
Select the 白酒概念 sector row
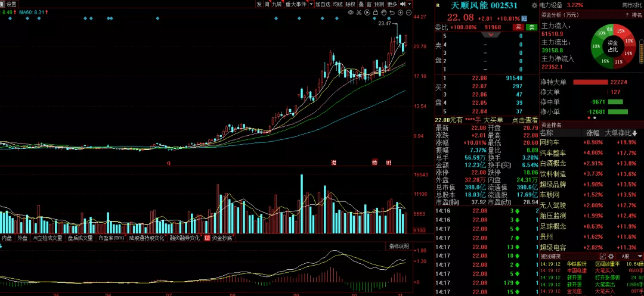[591, 164]
